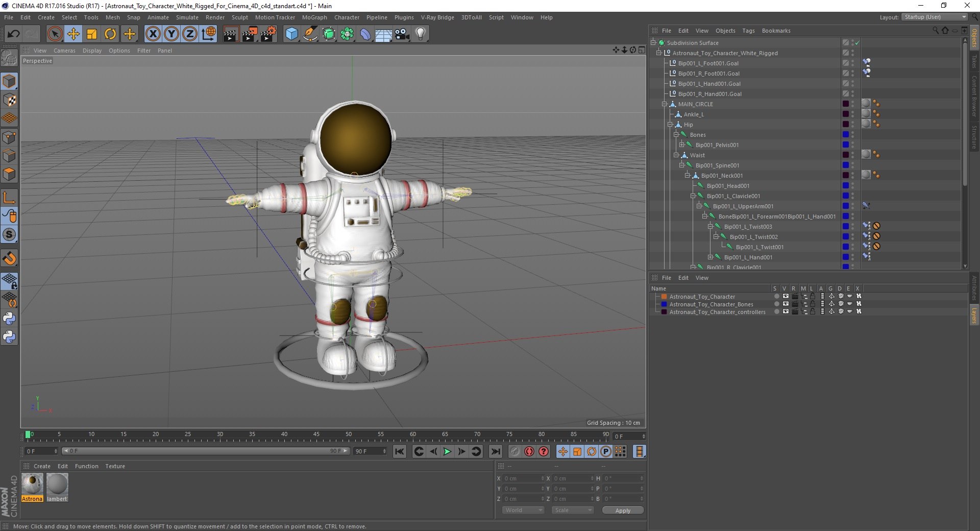Image resolution: width=980 pixels, height=531 pixels.
Task: Open the Deformer objects icon
Action: point(365,34)
